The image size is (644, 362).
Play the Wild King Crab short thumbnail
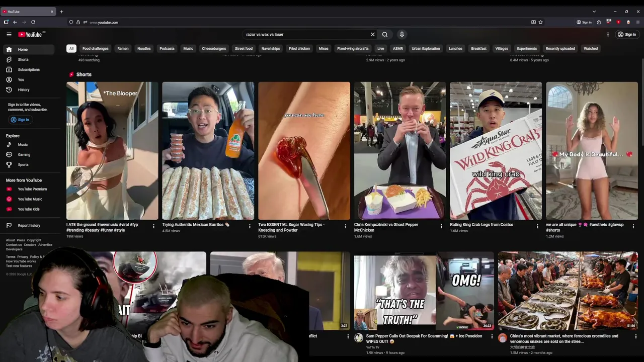[496, 151]
